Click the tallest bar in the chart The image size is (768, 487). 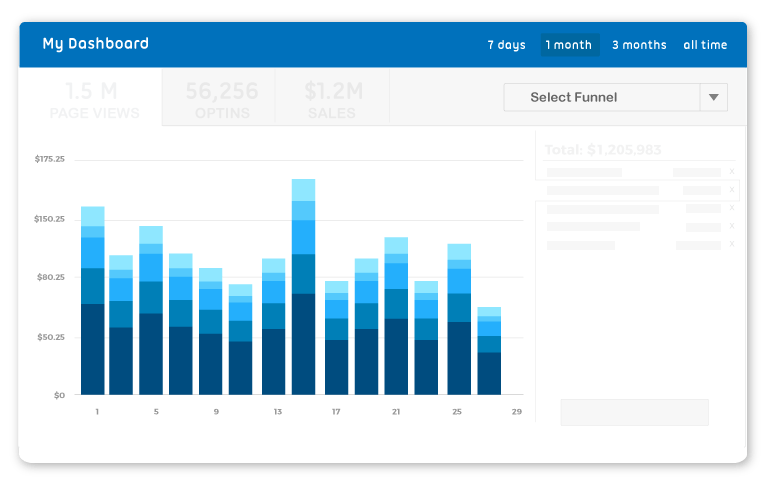(x=303, y=287)
